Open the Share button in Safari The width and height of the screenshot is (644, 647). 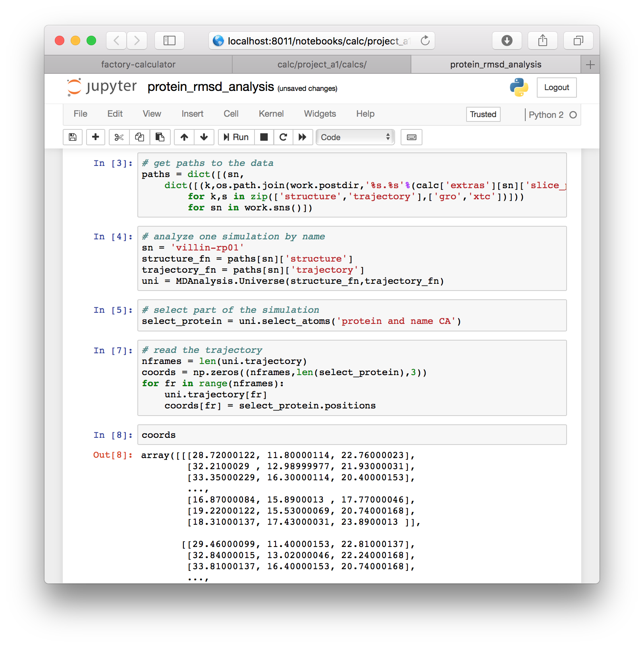(x=543, y=40)
